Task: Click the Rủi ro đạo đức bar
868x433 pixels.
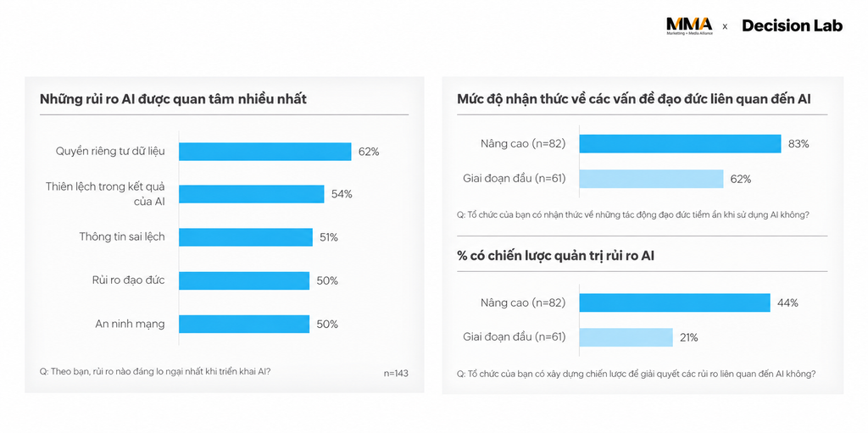Action: (x=244, y=280)
